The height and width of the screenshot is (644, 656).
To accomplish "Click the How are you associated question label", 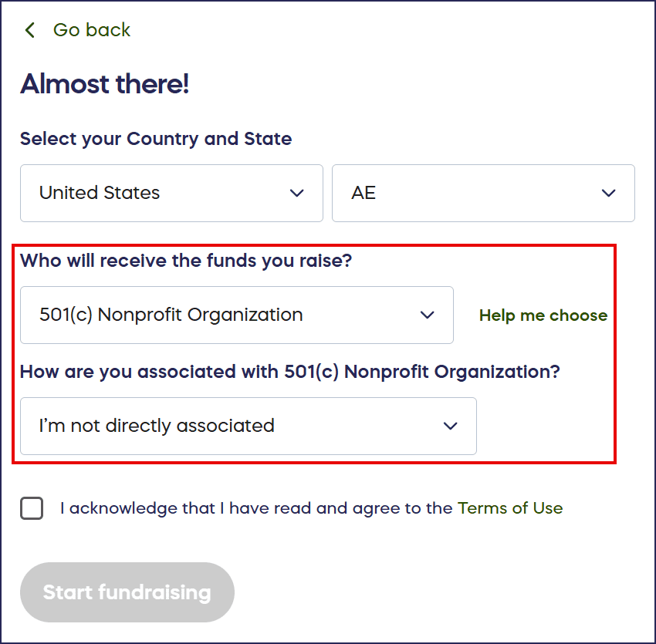I will (289, 372).
